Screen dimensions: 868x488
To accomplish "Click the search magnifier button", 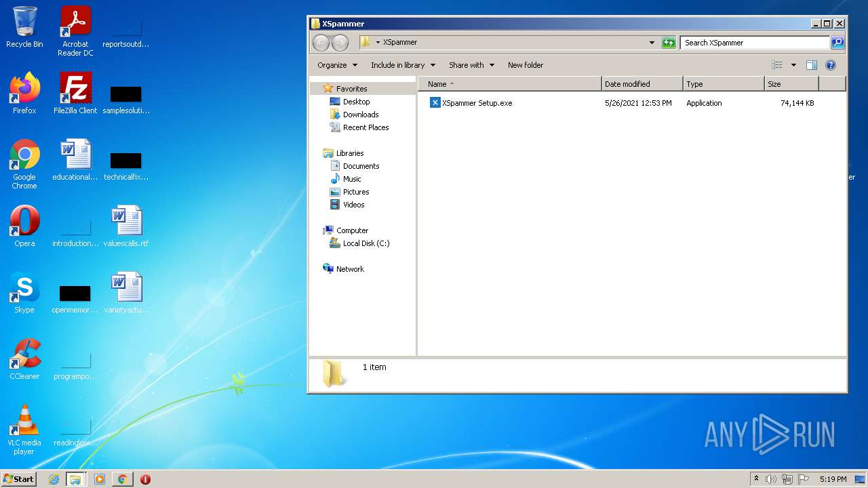I will point(837,43).
